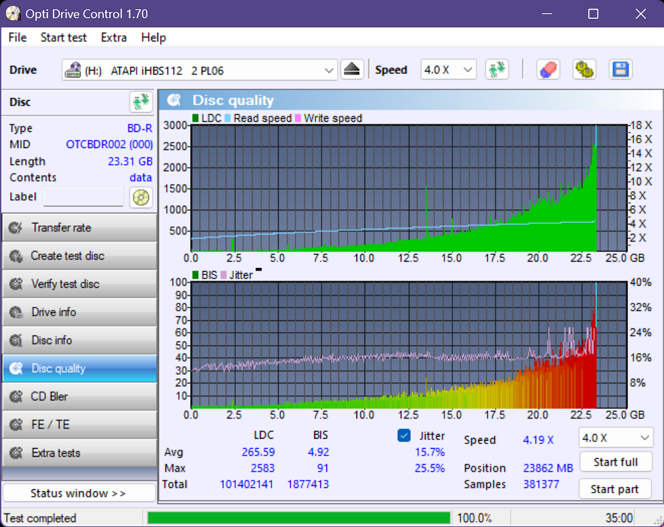Click the green LDC legend swatch
This screenshot has width=664, height=527.
(x=195, y=118)
